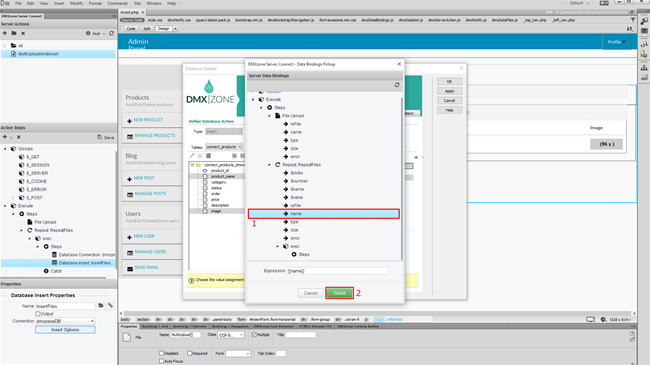This screenshot has height=365, width=650.
Task: Open the style.css related file tab
Action: pyautogui.click(x=155, y=20)
